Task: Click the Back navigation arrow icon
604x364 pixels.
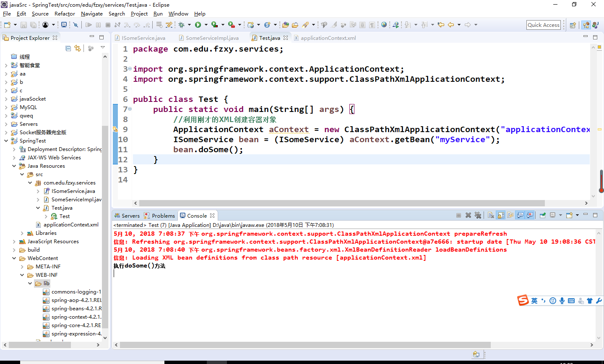Action: pos(451,25)
